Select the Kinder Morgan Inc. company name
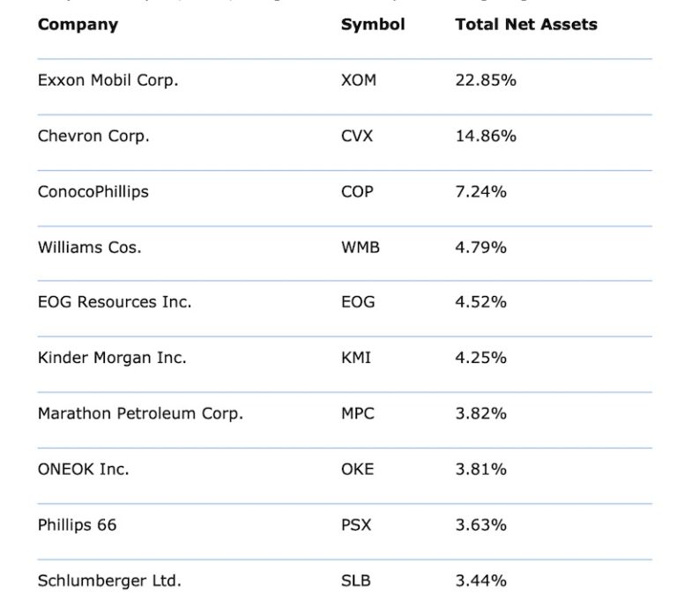Screen dimensions: 677x616 coord(112,358)
